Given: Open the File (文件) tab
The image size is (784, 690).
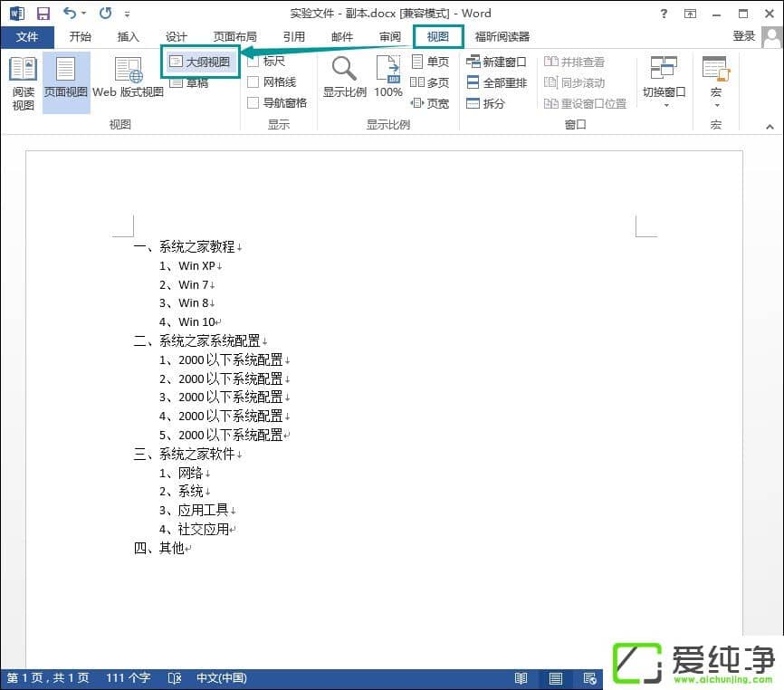Looking at the screenshot, I should pos(27,37).
